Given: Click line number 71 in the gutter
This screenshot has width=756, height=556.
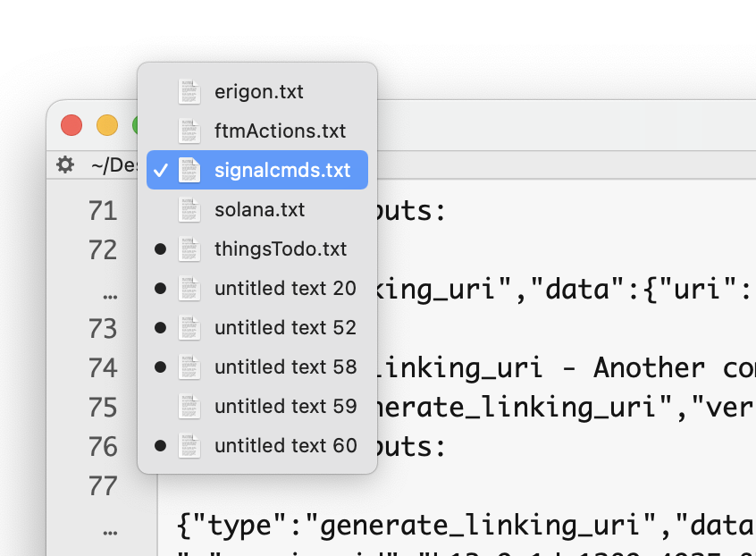Looking at the screenshot, I should [103, 211].
